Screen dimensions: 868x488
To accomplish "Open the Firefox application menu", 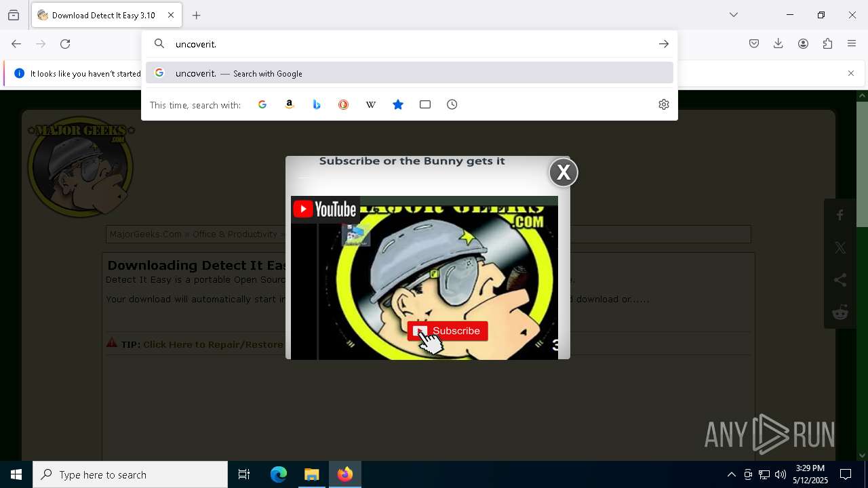I will tap(852, 44).
